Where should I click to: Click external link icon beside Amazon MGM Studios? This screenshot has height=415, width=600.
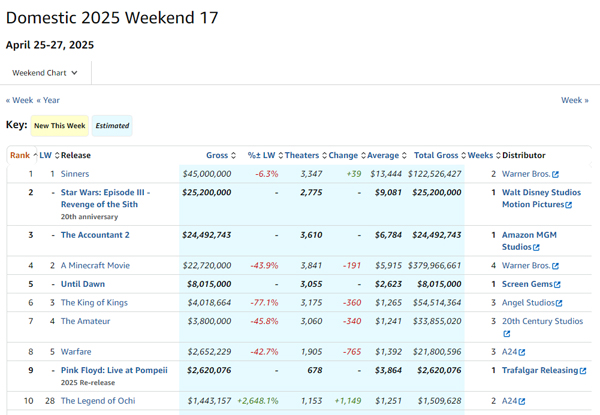coord(536,247)
